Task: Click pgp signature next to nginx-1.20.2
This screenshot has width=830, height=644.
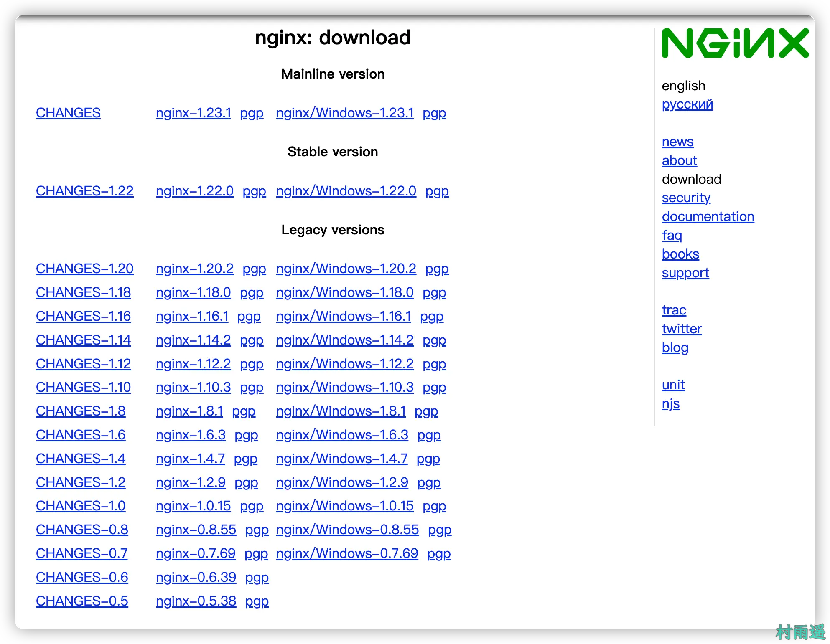Action: (x=254, y=269)
